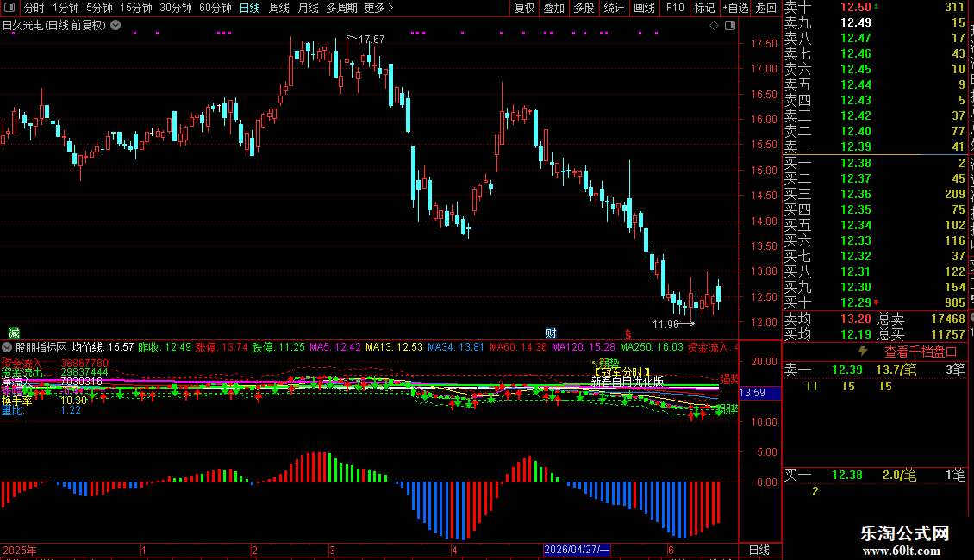The image size is (974, 560).
Task: Select the 5分钟 period tab
Action: tap(99, 8)
